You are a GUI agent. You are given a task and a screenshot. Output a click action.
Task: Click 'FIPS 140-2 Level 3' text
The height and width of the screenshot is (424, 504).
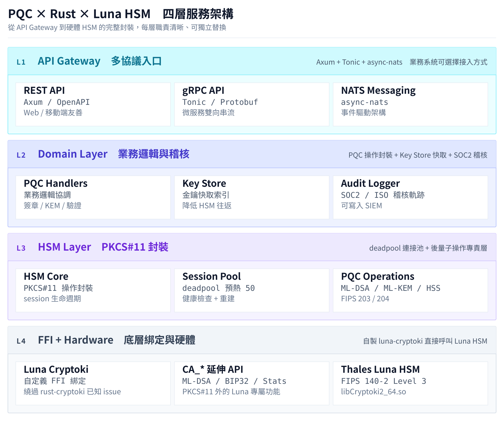coord(384,381)
